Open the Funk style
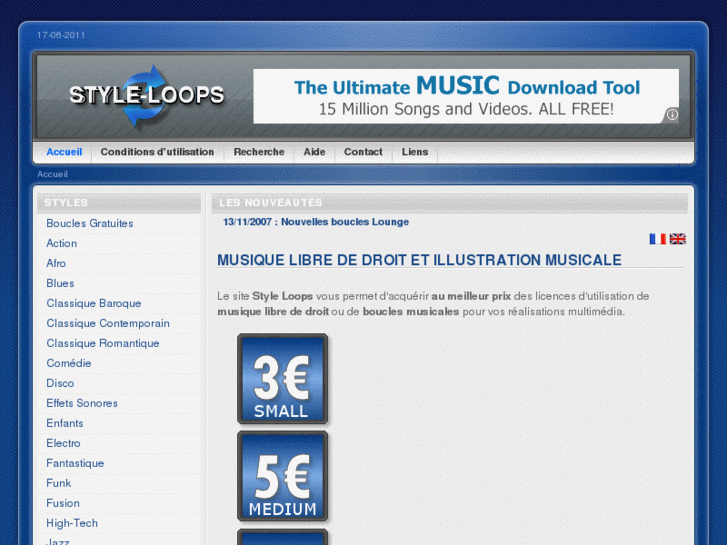This screenshot has height=545, width=727. click(59, 483)
